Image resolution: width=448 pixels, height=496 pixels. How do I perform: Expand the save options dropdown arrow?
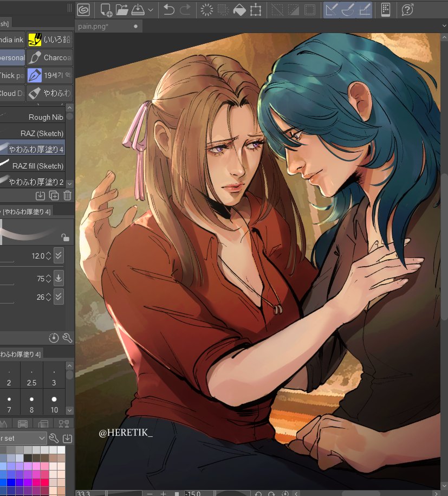point(151,10)
